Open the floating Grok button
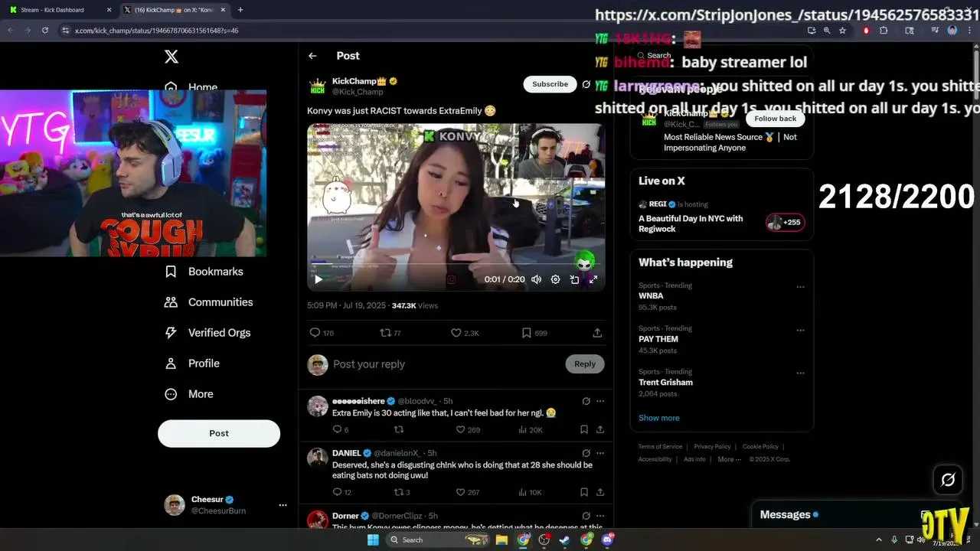The height and width of the screenshot is (551, 980). [x=948, y=480]
